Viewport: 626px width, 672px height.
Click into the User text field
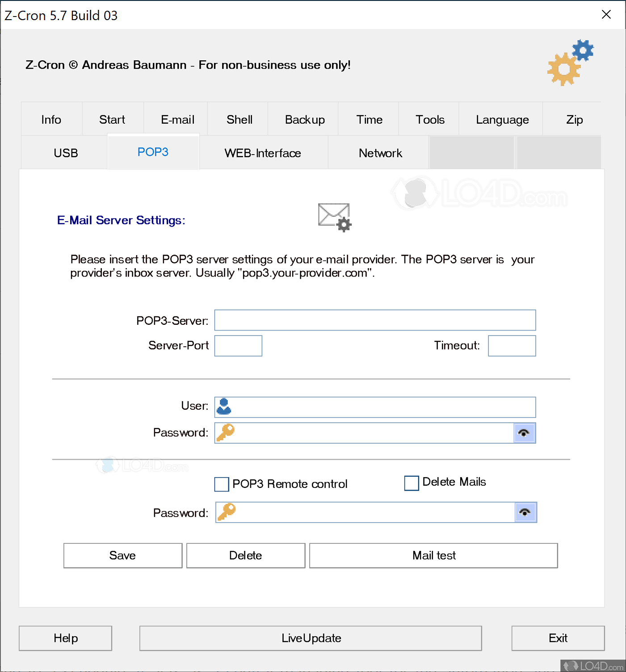pos(375,407)
